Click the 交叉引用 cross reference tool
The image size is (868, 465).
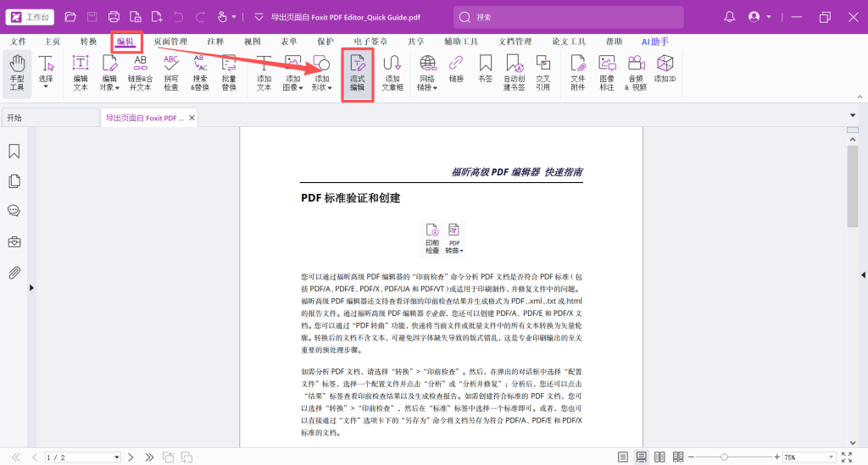point(543,73)
